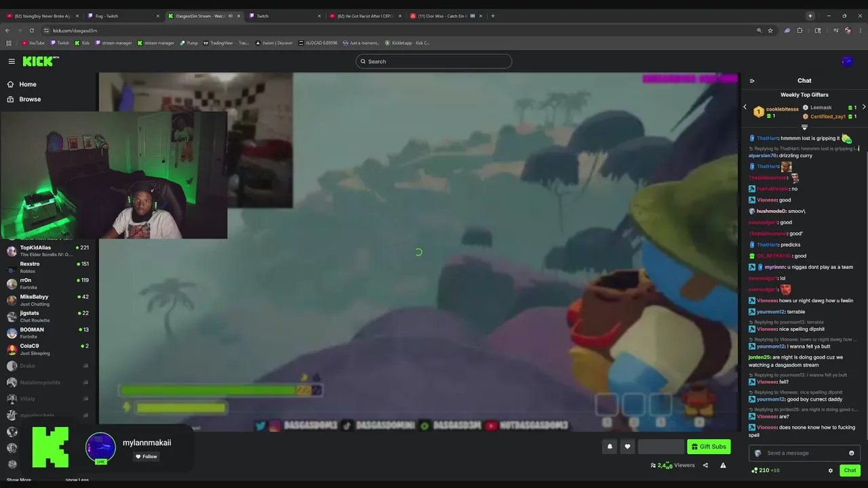Click the stream video player

coord(418,252)
